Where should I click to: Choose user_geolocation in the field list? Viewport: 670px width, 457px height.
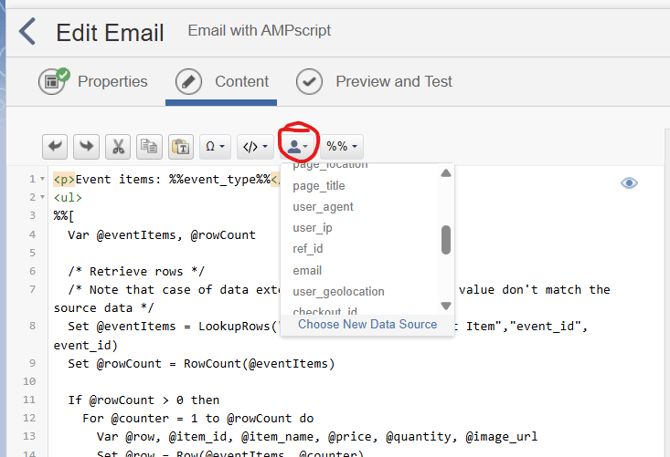(338, 291)
